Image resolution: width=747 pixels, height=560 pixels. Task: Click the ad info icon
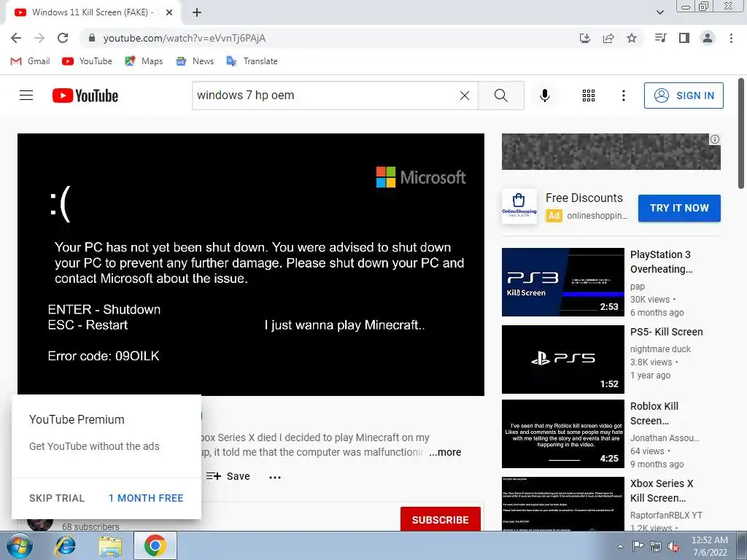[715, 139]
